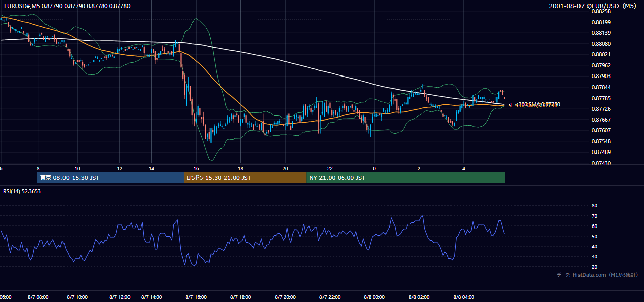Click bottom time label 8/8 00:00
644x302 pixels.
pos(374,297)
